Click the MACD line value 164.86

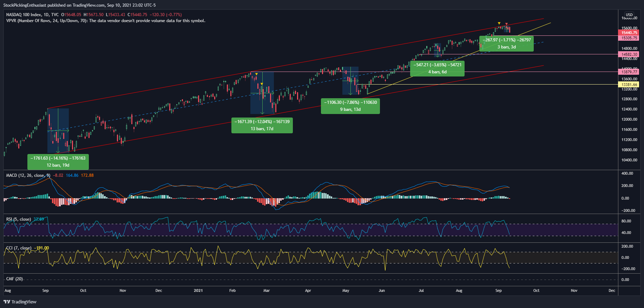(72, 175)
